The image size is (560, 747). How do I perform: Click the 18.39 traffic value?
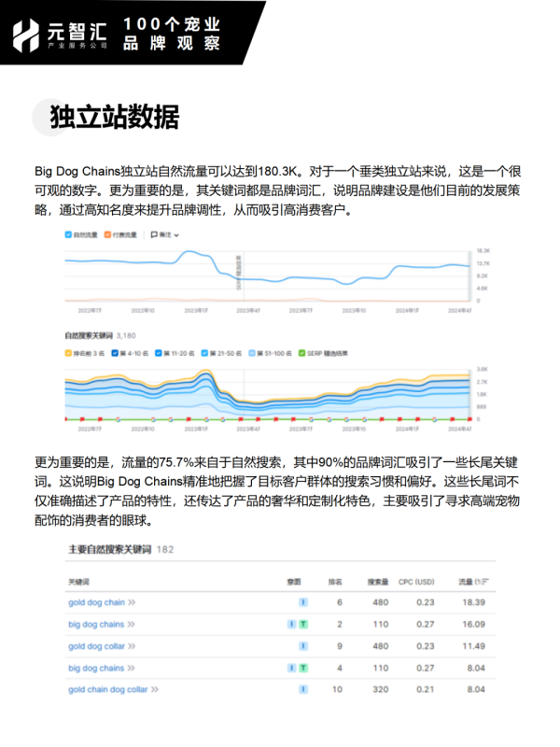click(474, 602)
